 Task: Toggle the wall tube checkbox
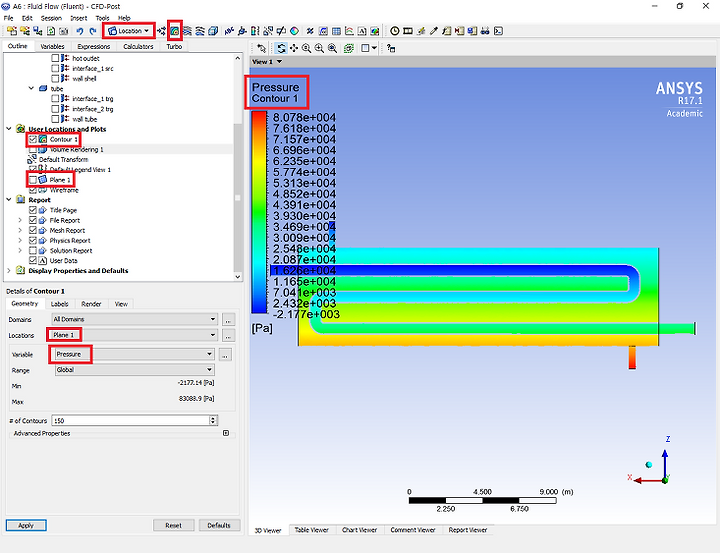pyautogui.click(x=55, y=119)
